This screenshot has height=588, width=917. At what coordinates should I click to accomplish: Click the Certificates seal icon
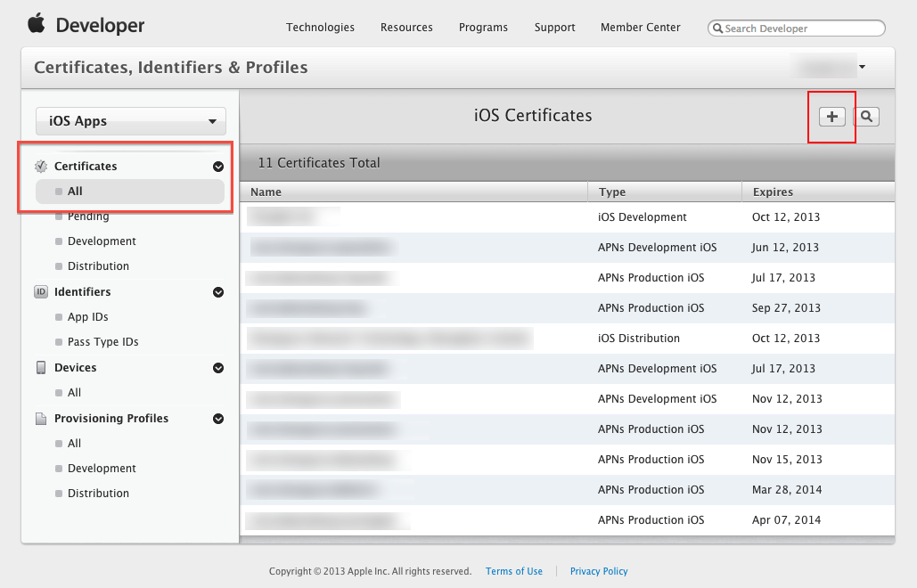[x=41, y=166]
